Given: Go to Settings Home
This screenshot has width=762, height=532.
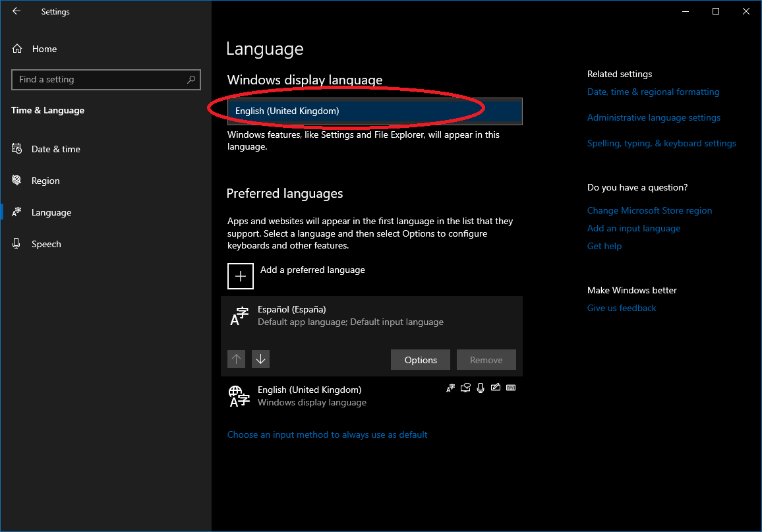Looking at the screenshot, I should coord(106,49).
